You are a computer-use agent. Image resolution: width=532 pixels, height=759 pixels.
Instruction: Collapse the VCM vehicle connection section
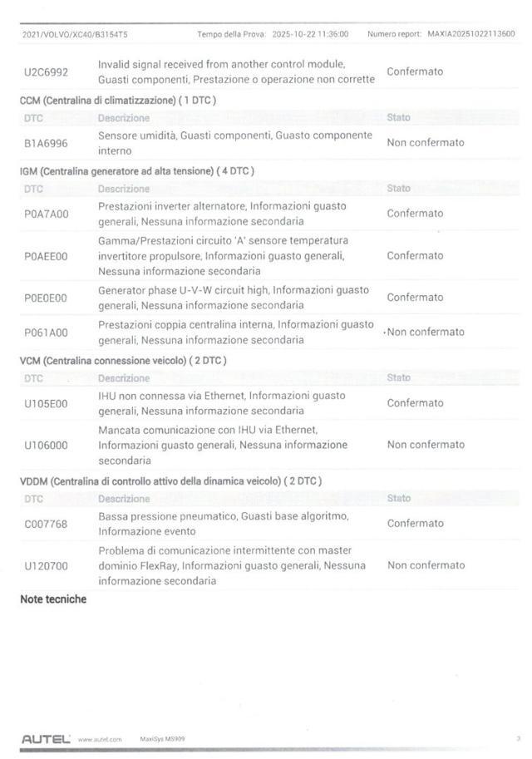[x=123, y=360]
